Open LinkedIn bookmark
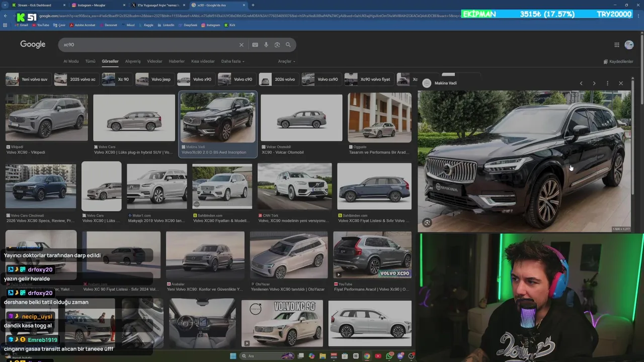 (x=166, y=25)
